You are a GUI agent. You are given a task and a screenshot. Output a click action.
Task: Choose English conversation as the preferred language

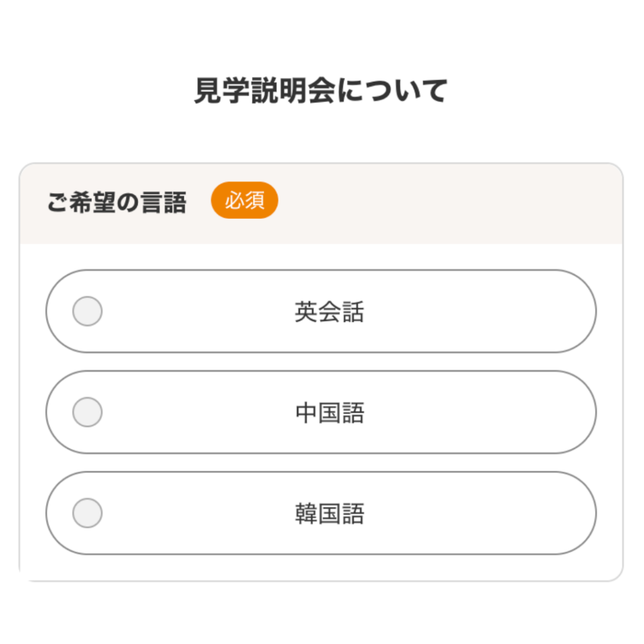pyautogui.click(x=321, y=311)
